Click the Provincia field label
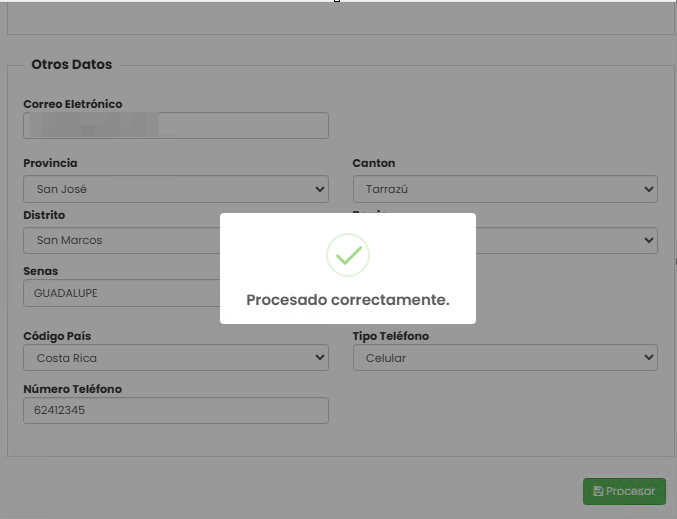The image size is (677, 519). pos(50,163)
